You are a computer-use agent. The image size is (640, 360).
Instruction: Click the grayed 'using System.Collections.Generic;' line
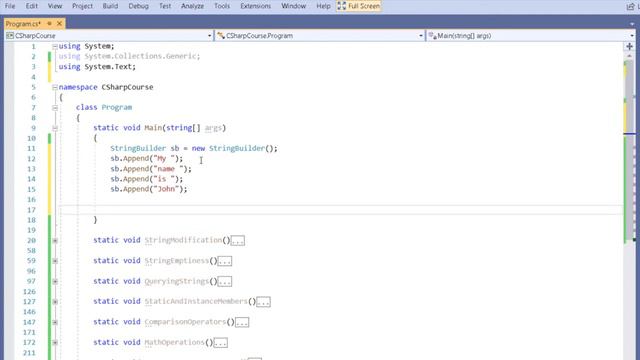tap(129, 56)
